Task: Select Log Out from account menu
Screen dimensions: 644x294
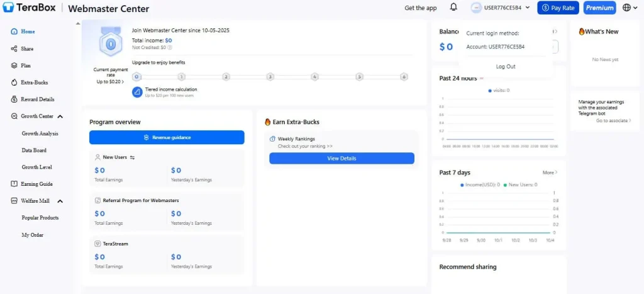Action: (x=506, y=66)
